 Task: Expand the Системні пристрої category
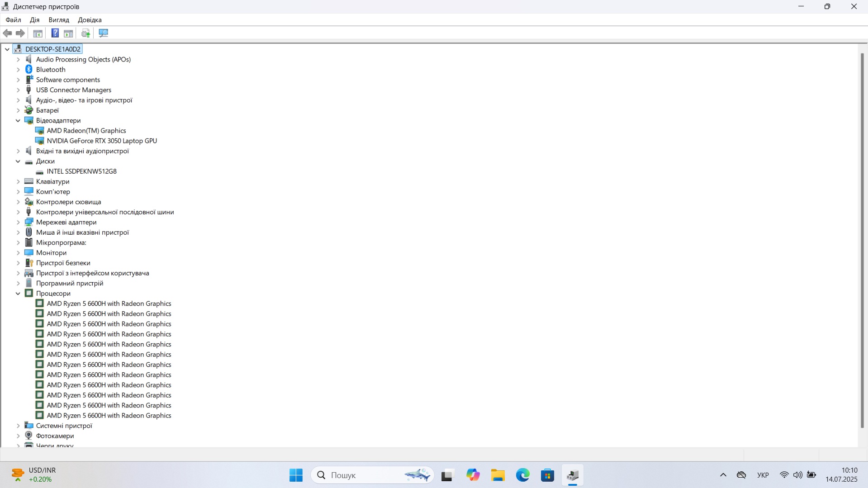tap(18, 426)
